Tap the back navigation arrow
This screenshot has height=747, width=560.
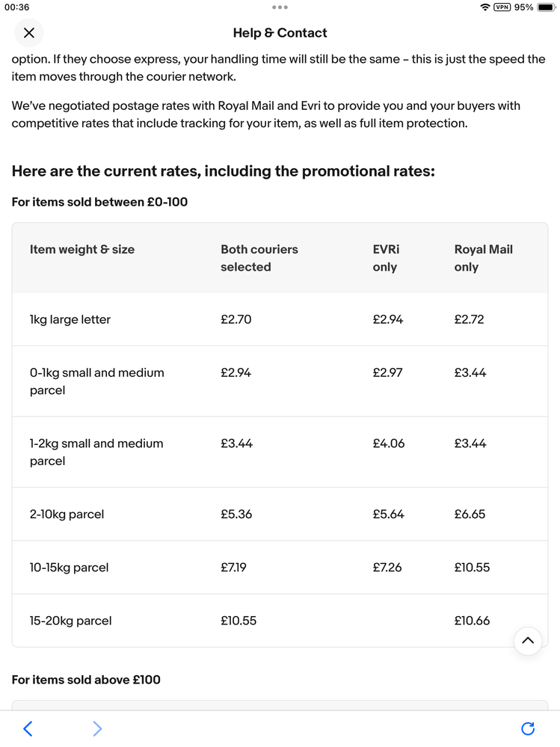[x=28, y=728]
